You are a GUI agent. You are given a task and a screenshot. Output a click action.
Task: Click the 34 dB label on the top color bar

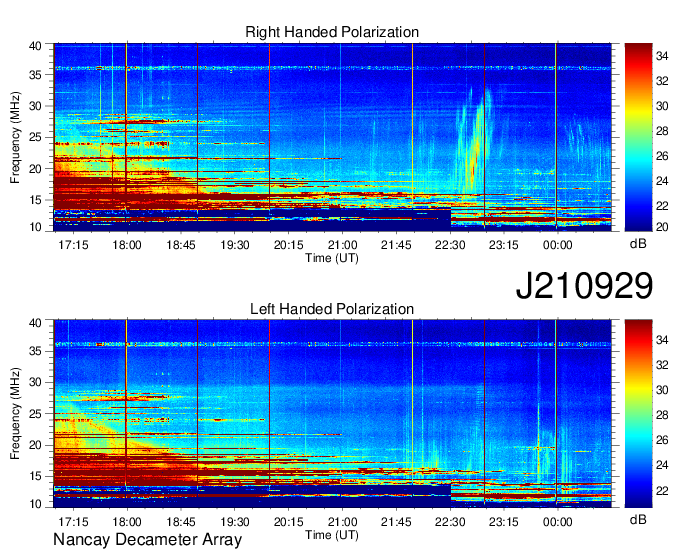pyautogui.click(x=662, y=56)
